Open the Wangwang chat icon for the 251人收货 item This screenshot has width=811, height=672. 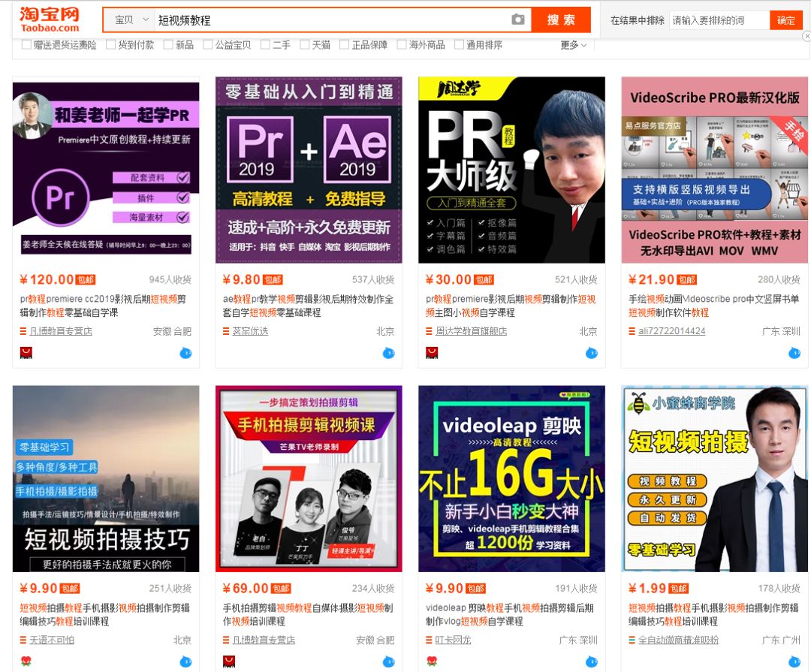pyautogui.click(x=185, y=661)
